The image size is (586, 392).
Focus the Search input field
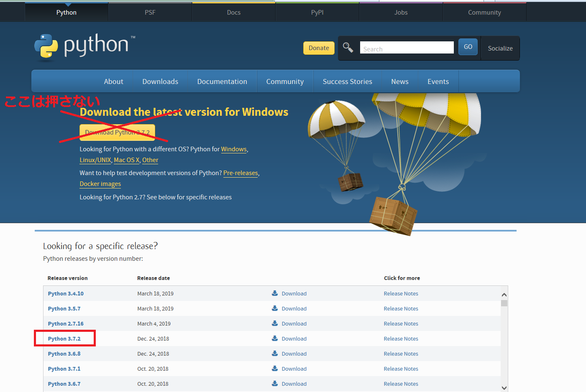pyautogui.click(x=407, y=48)
